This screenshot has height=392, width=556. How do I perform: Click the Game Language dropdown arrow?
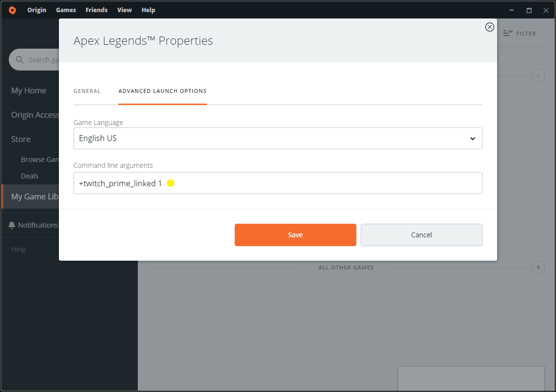click(x=472, y=139)
